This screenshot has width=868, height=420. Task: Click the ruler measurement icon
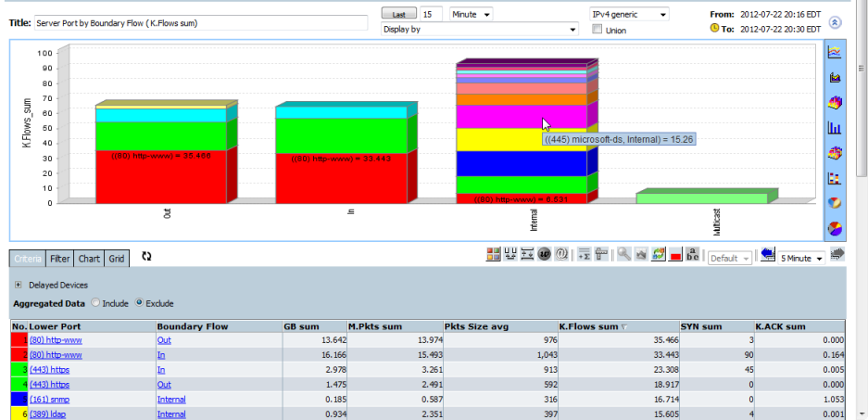tap(600, 255)
